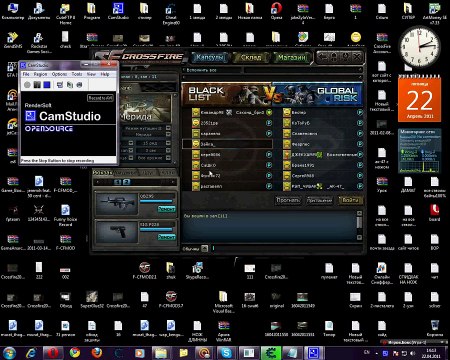The width and height of the screenshot is (450, 360).
Task: Select the Рюкзак backpack tab
Action: (x=103, y=173)
